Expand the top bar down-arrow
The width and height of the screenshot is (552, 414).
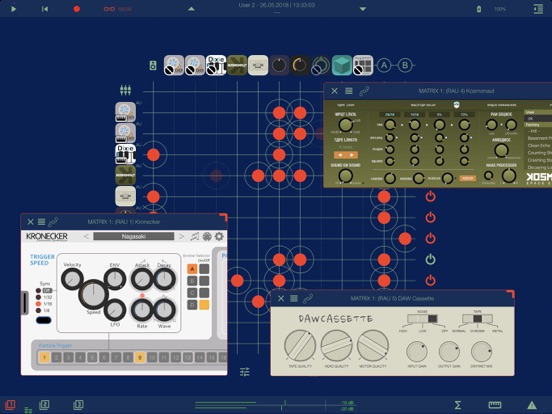[363, 9]
